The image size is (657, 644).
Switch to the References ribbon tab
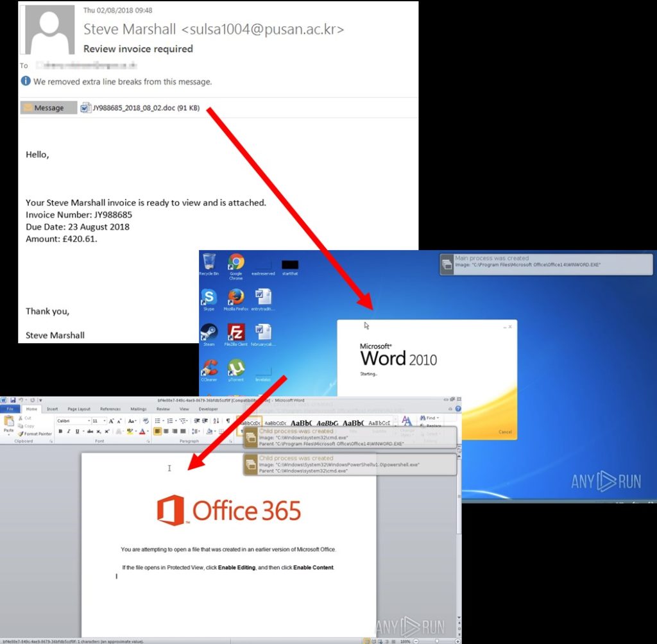click(110, 409)
